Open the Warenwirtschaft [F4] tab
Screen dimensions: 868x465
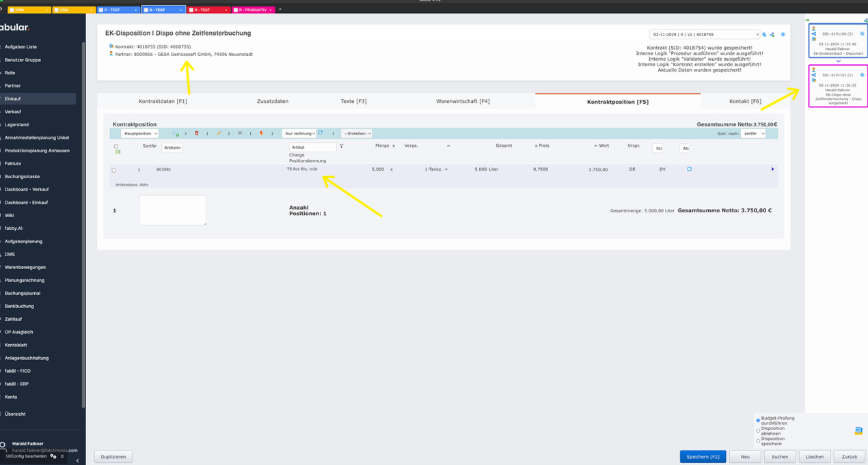point(463,101)
